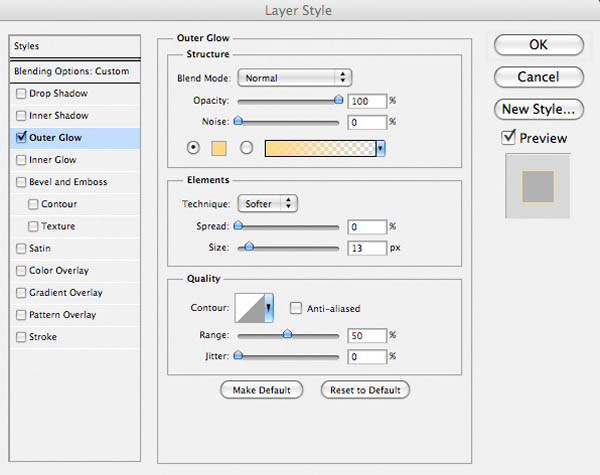Click the Reset to Default button
Viewport: 600px width, 475px height.
pos(365,390)
